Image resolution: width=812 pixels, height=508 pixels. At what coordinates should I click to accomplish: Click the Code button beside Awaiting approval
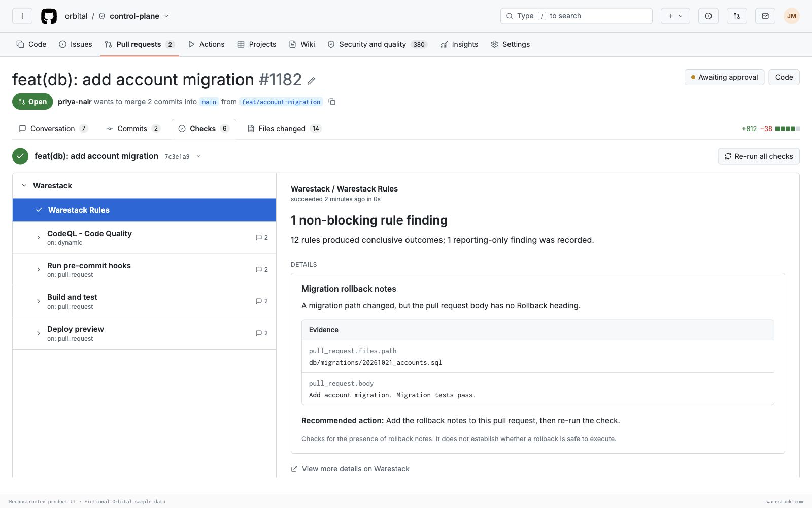(x=784, y=77)
